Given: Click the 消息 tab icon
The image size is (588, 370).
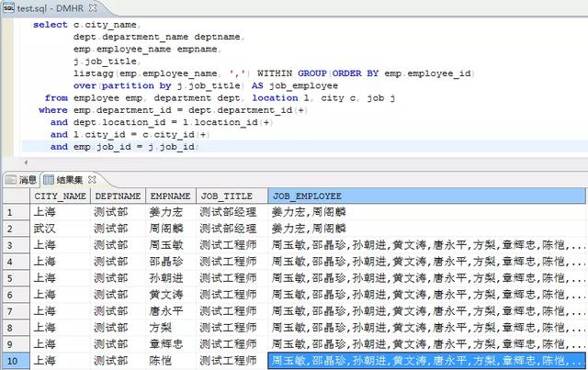Looking at the screenshot, I should 10,180.
